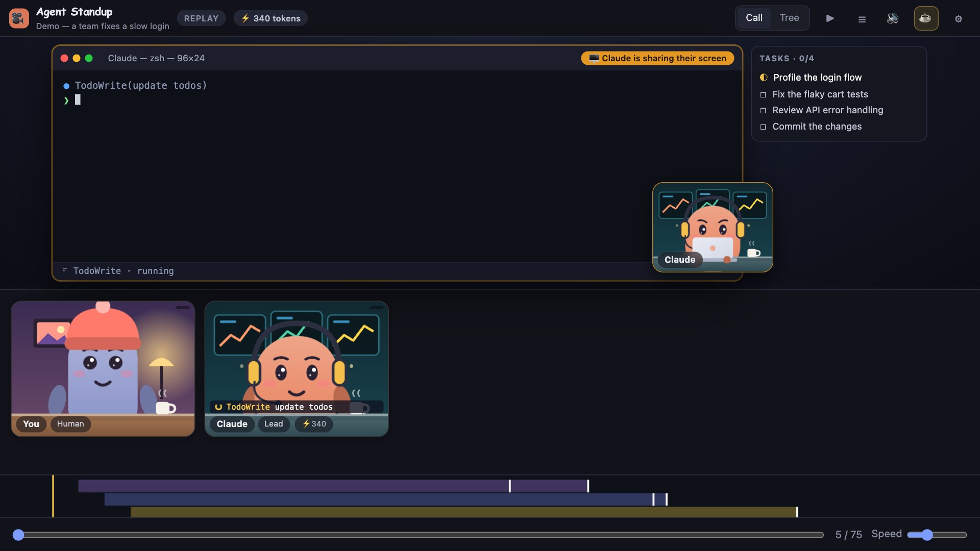
Task: Click the 340 tokens counter pill
Action: tap(271, 18)
